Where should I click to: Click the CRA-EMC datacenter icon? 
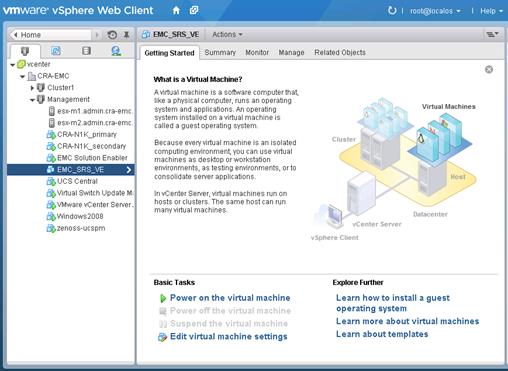32,76
